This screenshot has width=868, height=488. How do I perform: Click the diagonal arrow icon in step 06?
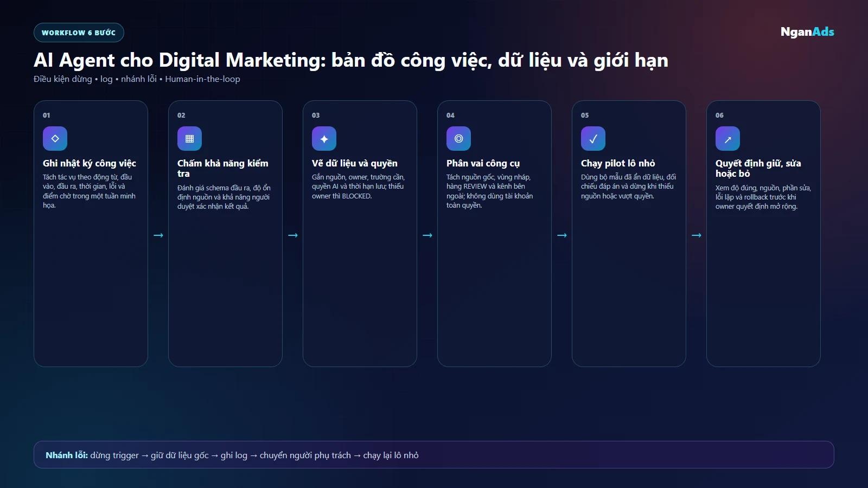727,139
